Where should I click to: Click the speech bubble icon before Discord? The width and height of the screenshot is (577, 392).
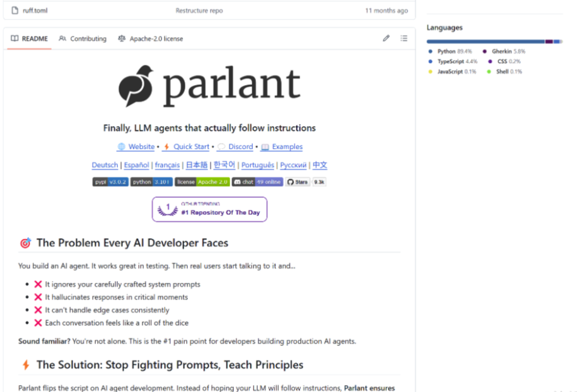point(221,146)
